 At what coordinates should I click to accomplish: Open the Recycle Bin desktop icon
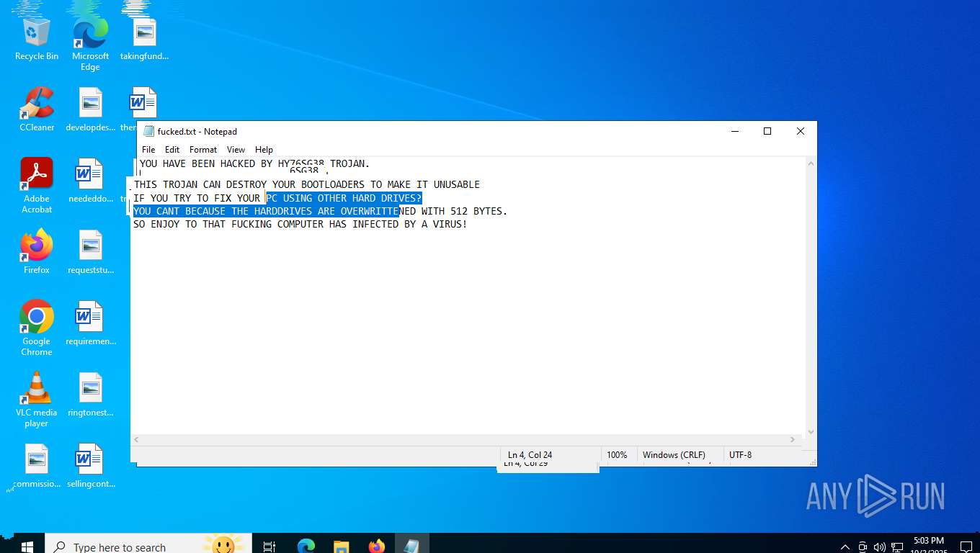tap(36, 40)
